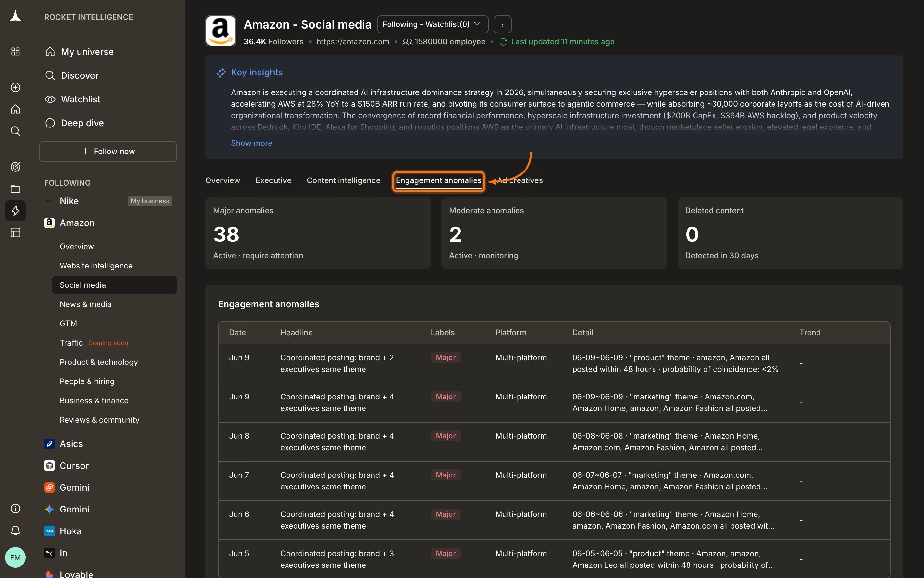
Task: Click the Amazon logo in page header
Action: pos(220,31)
